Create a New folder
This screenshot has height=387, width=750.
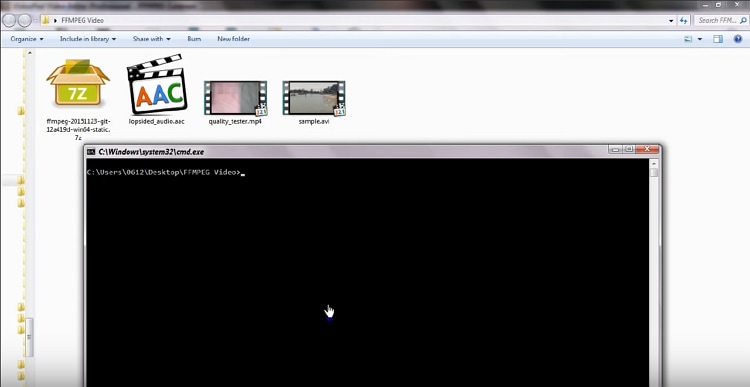pos(233,39)
